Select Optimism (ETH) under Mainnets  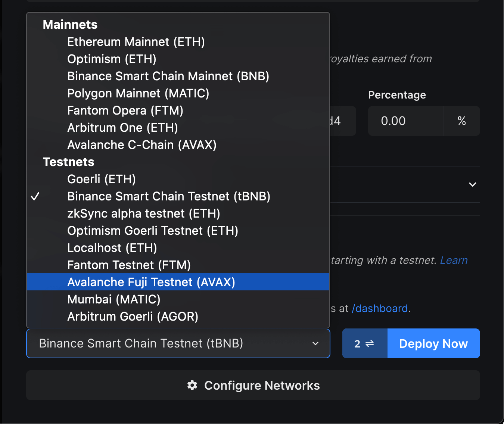pos(112,59)
